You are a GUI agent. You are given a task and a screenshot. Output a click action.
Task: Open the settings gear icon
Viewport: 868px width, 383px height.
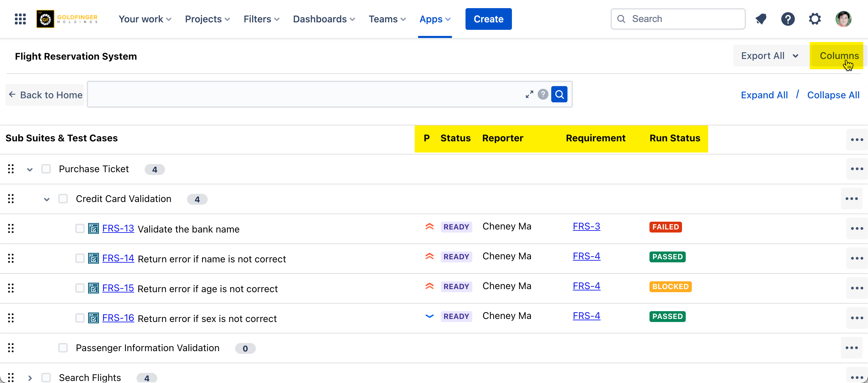click(x=815, y=19)
